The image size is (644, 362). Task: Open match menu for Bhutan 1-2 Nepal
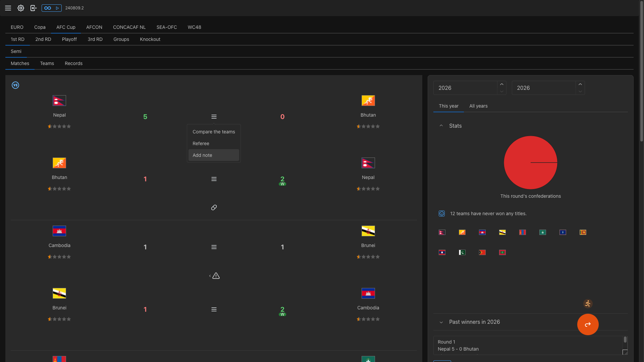pos(214,179)
